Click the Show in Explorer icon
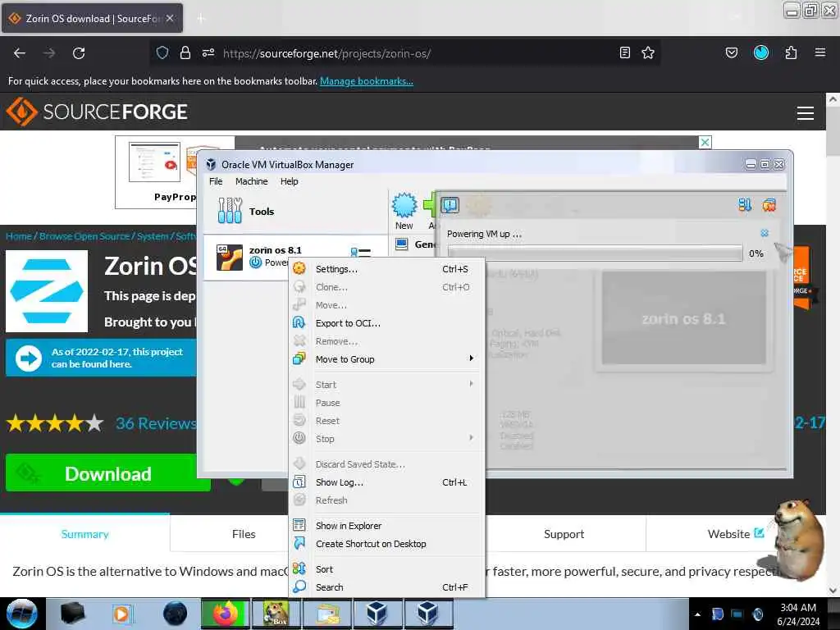This screenshot has width=840, height=630. click(299, 525)
